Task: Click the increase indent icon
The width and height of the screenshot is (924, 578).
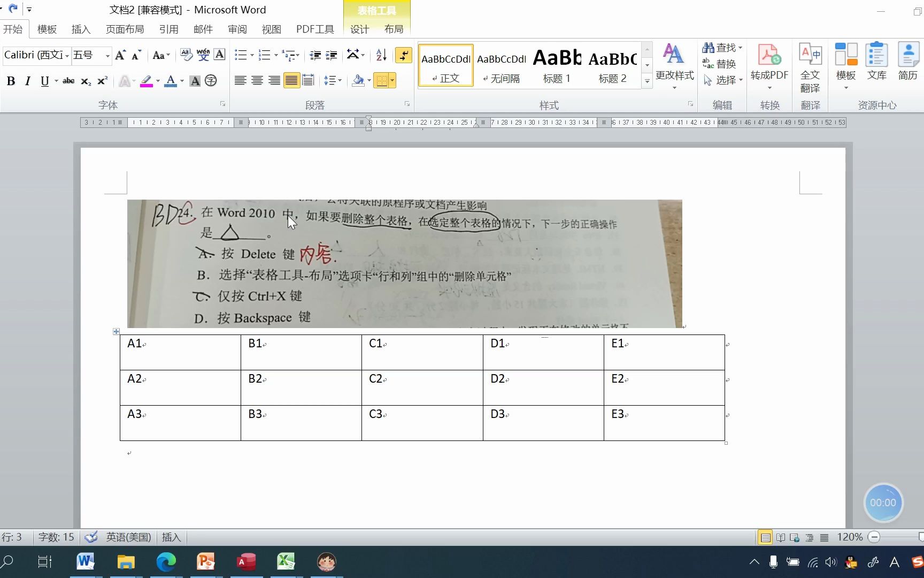Action: pyautogui.click(x=332, y=55)
